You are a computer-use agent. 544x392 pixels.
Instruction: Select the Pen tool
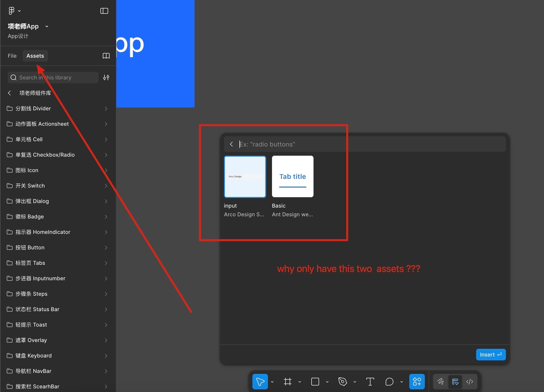(342, 382)
